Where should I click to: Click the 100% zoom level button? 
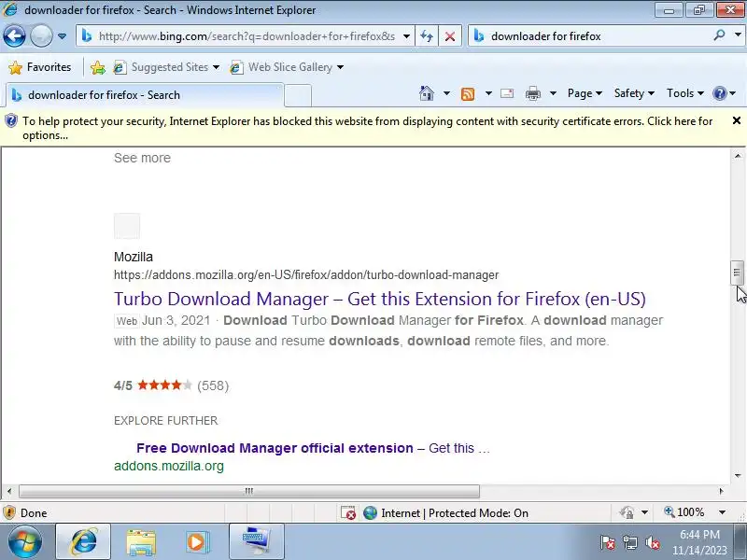[684, 512]
